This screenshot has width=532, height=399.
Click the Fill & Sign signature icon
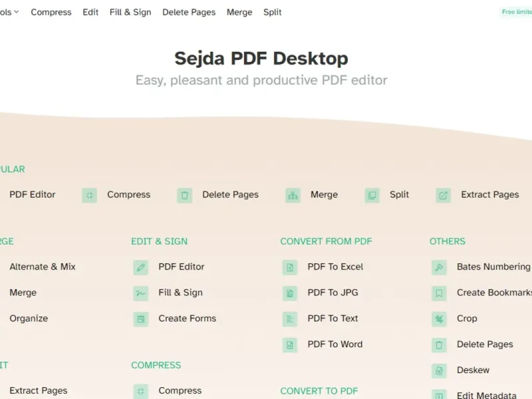(141, 293)
